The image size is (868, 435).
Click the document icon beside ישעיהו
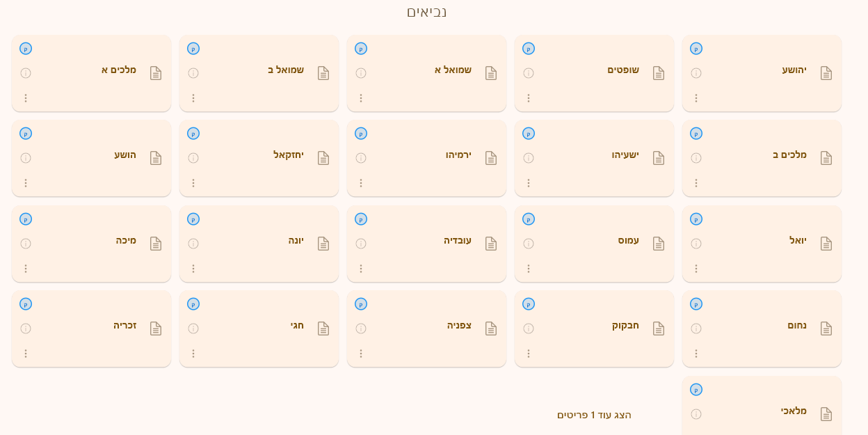(659, 158)
